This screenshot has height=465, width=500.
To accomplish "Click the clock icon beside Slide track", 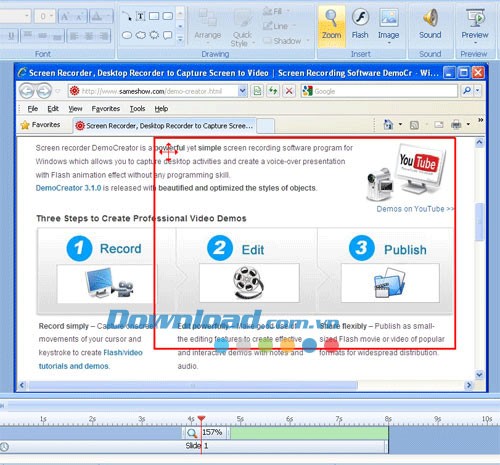I will [x=4, y=446].
